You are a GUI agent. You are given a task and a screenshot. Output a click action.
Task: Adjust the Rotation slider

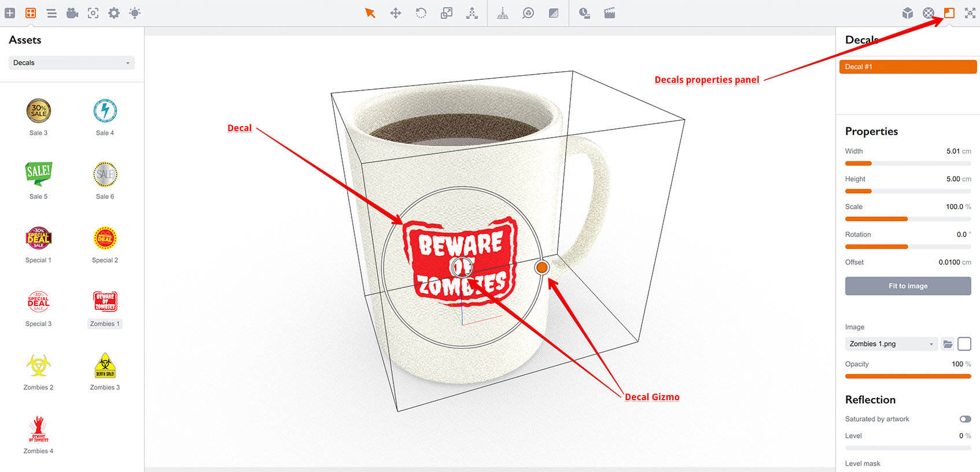click(x=908, y=247)
